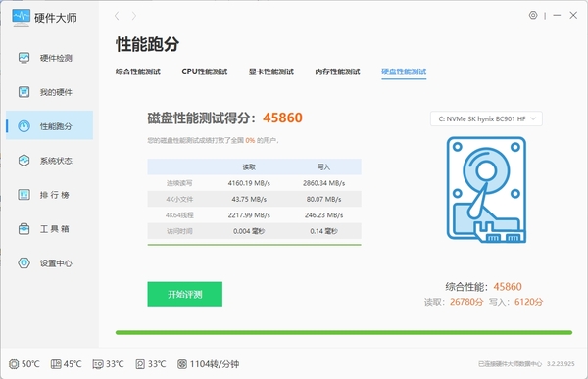
Task: Go to 我的硬件 section
Action: (x=49, y=92)
